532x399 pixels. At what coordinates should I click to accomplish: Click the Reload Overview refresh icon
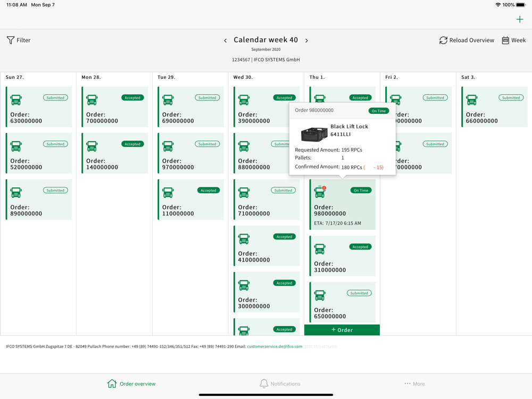[x=443, y=40]
